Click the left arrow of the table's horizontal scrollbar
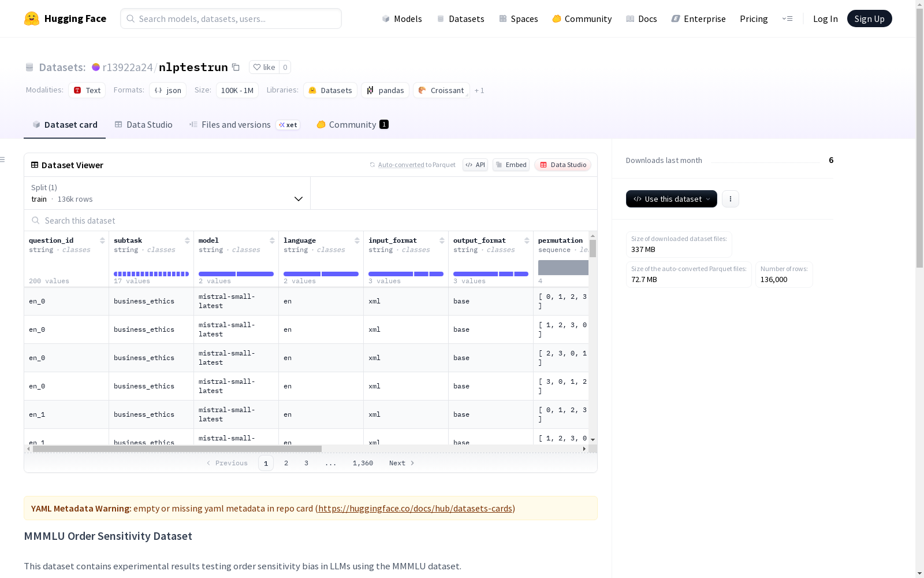Screen dimensions: 924x578 pyautogui.click(x=28, y=449)
